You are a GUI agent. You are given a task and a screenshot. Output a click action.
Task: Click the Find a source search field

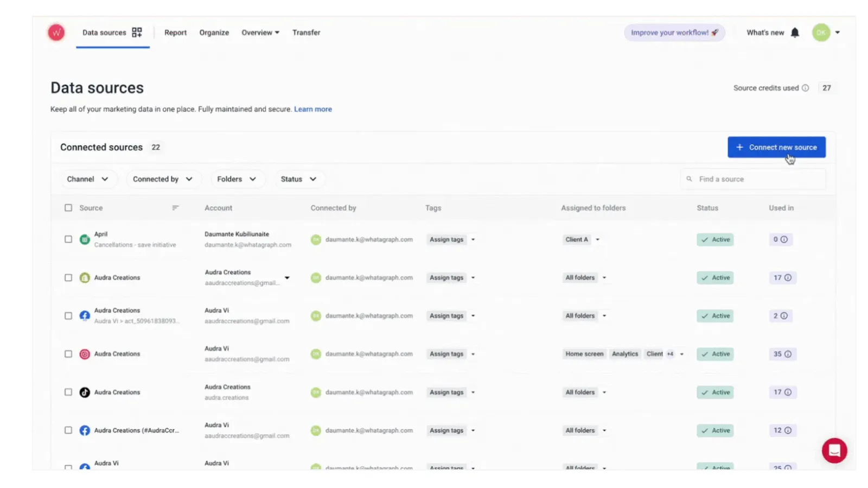753,179
